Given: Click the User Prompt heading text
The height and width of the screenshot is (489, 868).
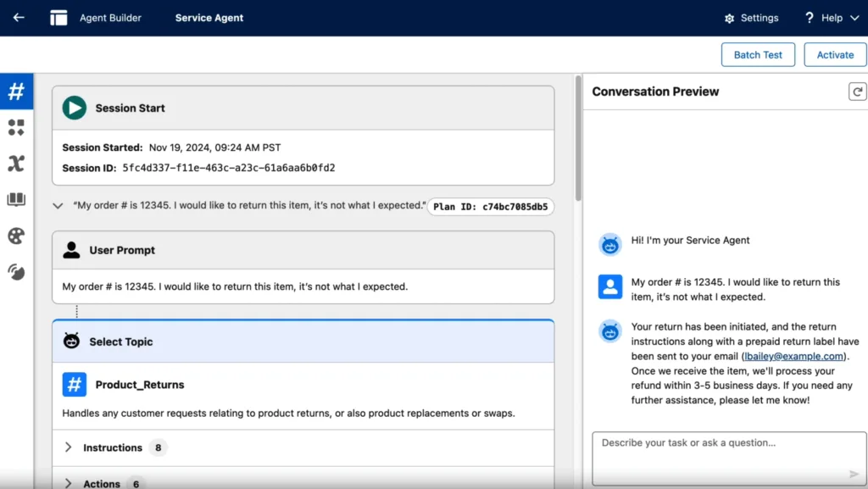Looking at the screenshot, I should coord(122,250).
